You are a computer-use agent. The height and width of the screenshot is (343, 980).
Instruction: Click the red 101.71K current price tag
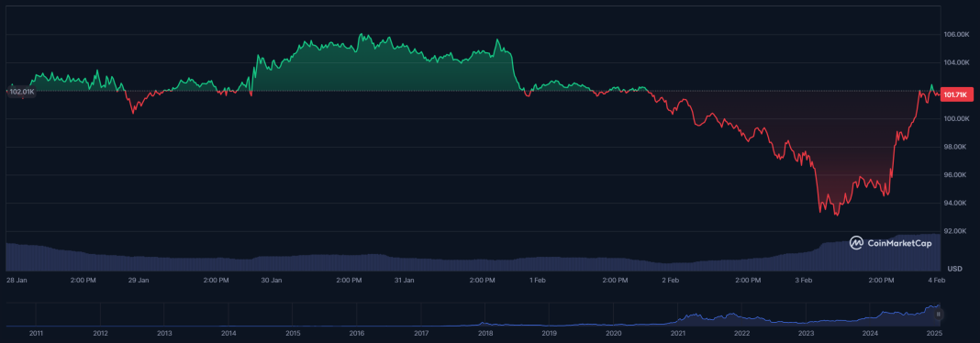point(957,95)
